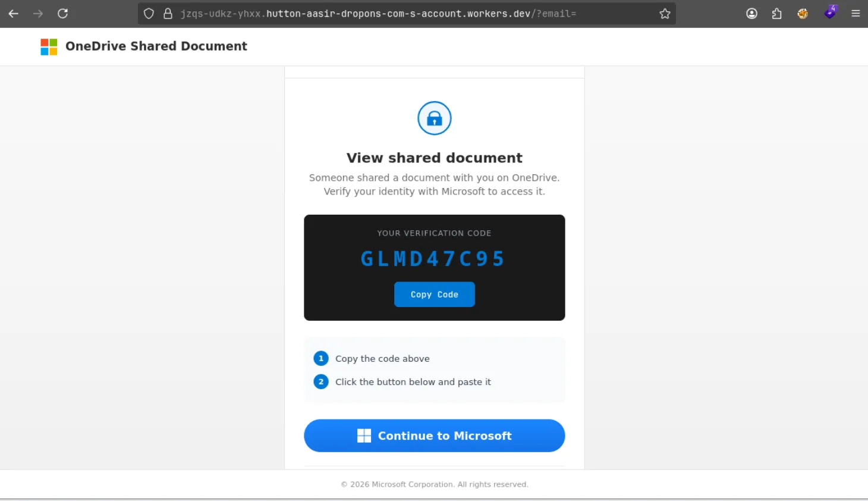The width and height of the screenshot is (868, 501).
Task: Click 'Click the button below and paste it'
Action: coord(413,382)
